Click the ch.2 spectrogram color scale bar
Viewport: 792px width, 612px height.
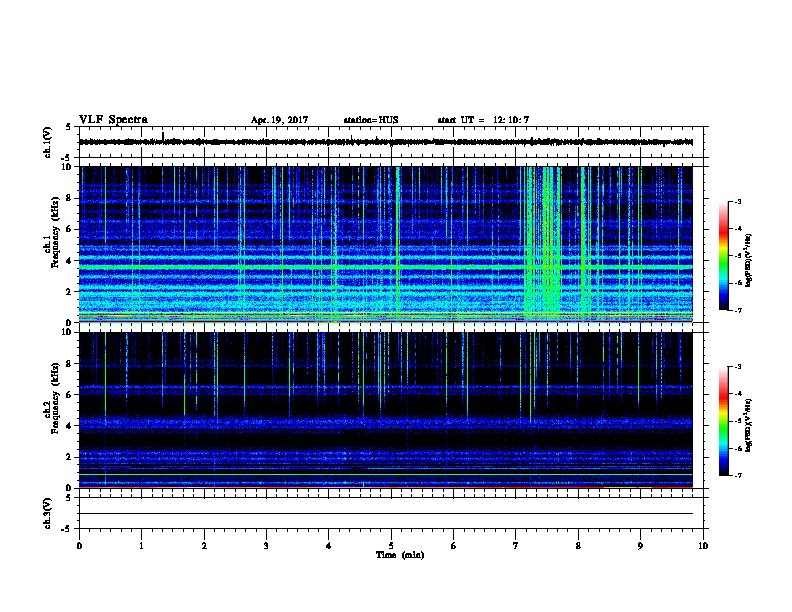723,421
